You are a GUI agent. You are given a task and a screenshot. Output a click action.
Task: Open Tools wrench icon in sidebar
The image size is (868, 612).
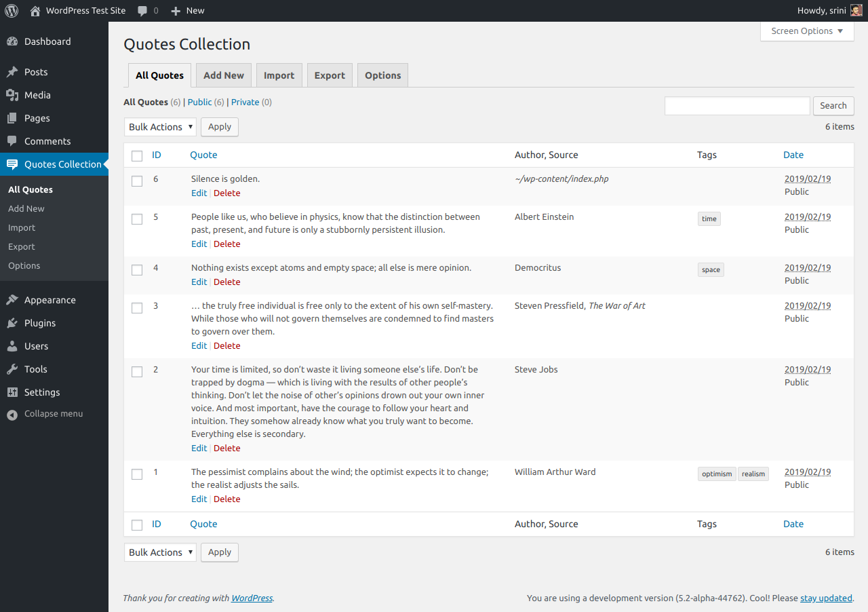12,369
